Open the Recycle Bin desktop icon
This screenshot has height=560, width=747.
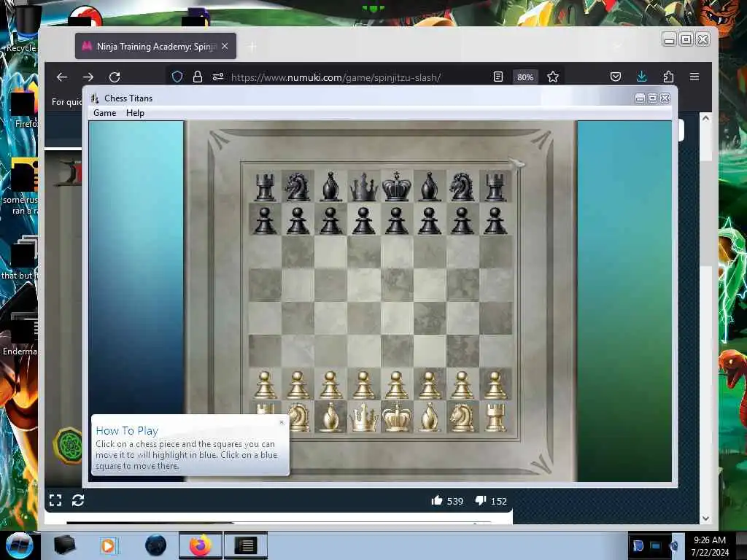tap(23, 29)
